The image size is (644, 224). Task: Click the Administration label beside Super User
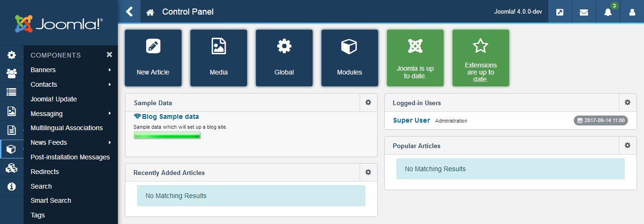click(x=451, y=121)
